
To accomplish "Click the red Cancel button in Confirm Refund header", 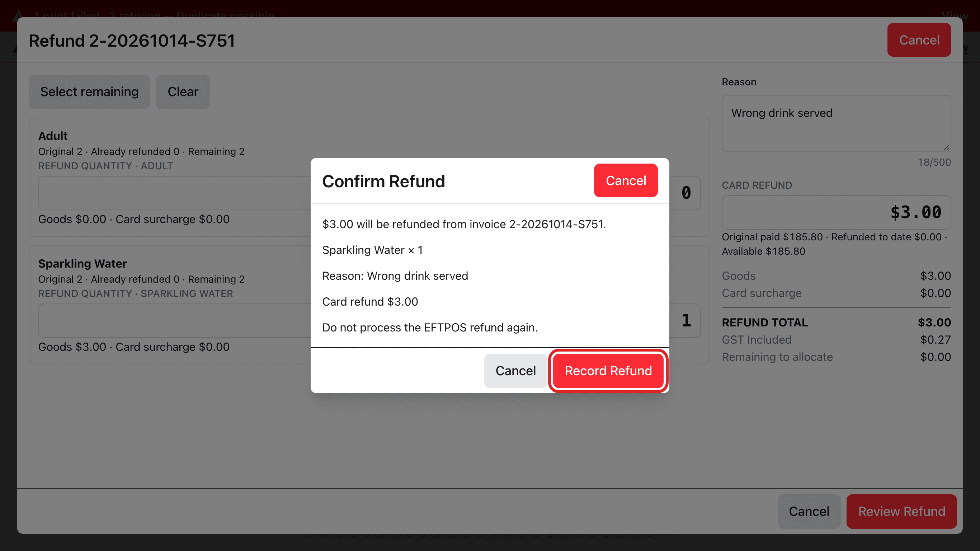I will [x=626, y=181].
